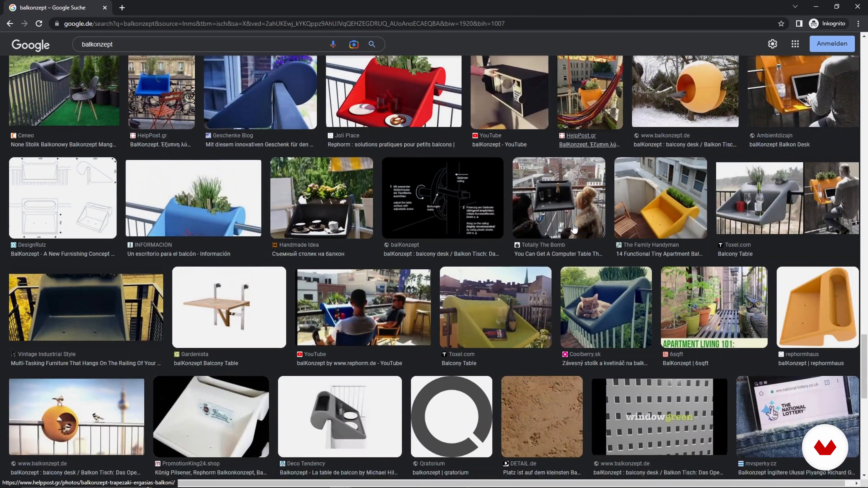Open the tab search chevron in title bar
Viewport: 868px width, 488px height.
(795, 6)
